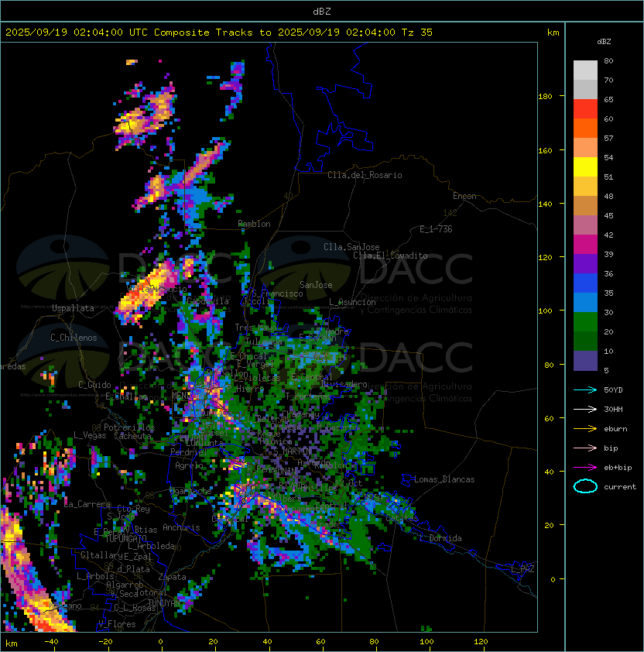Image resolution: width=644 pixels, height=652 pixels.
Task: Click the C_Chilenos place label
Action: pyautogui.click(x=74, y=338)
